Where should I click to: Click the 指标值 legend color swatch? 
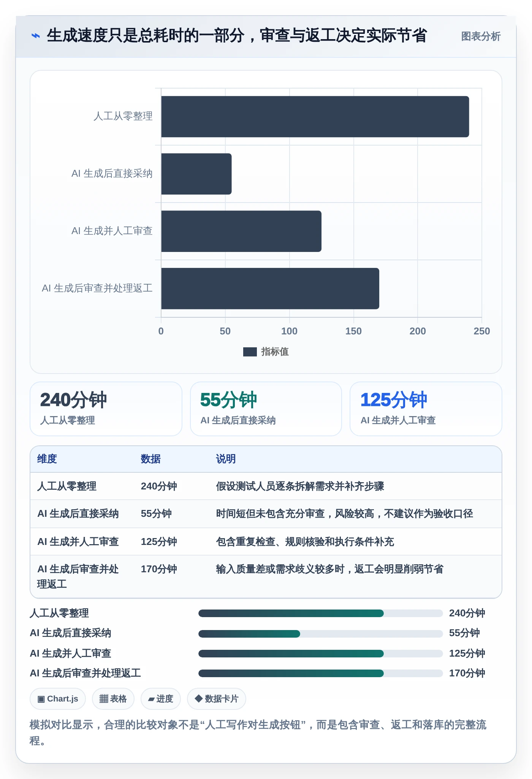250,352
